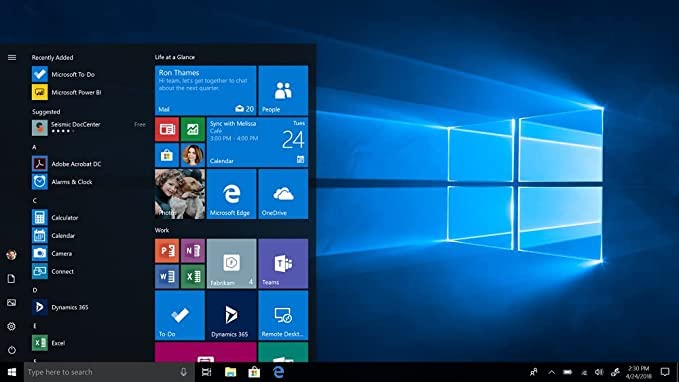
Task: Open the PowerPoint tile in Work group
Action: pyautogui.click(x=167, y=250)
